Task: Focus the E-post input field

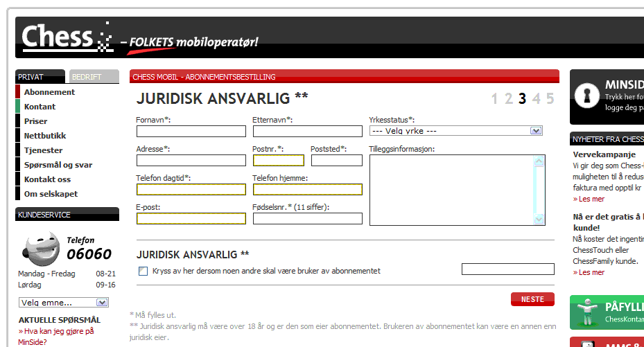Action: point(191,219)
